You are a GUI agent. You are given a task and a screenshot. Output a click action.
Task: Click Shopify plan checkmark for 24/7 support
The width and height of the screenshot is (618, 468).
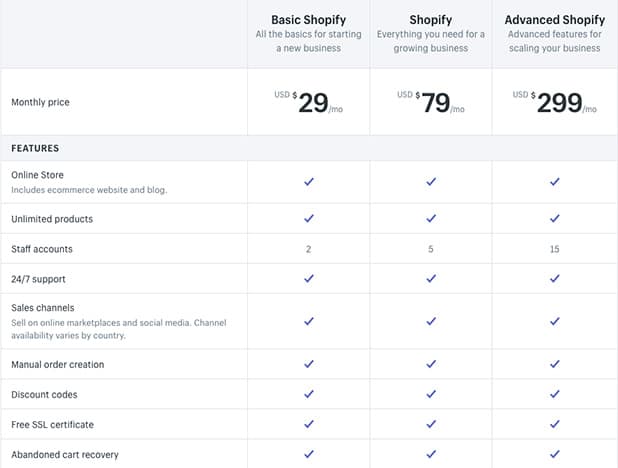pos(431,279)
